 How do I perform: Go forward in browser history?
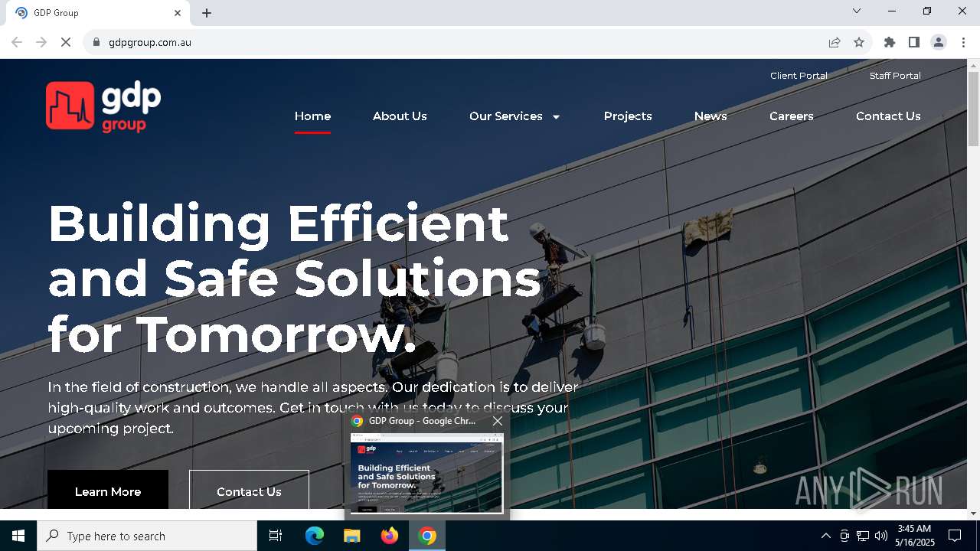[41, 42]
